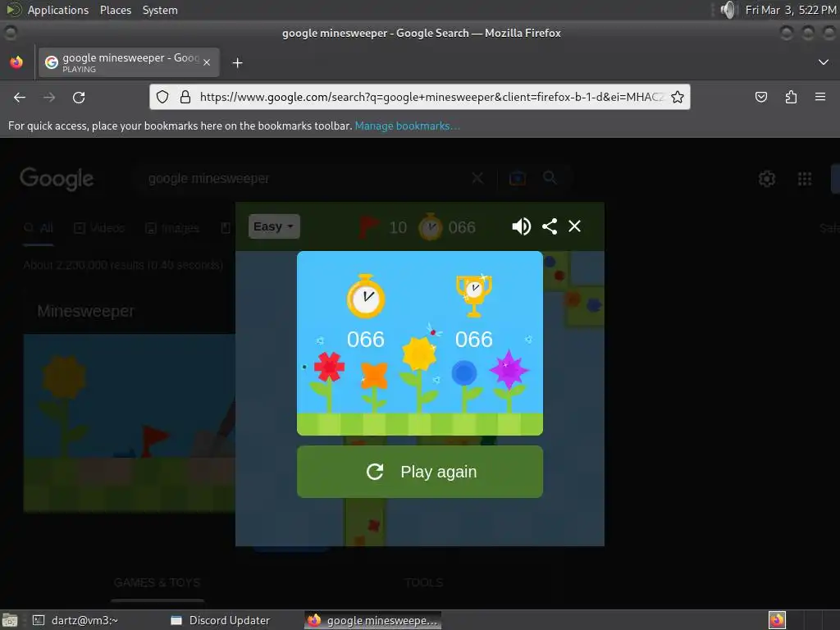
Task: Click the red flag counter icon
Action: coord(368,227)
